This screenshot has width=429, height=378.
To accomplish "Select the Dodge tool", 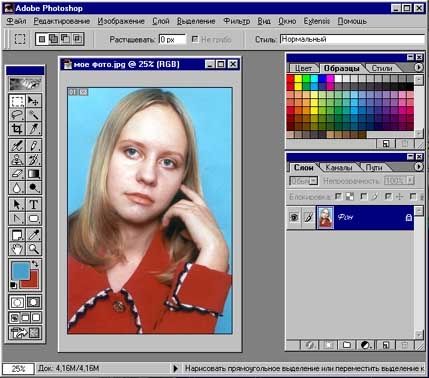I will [33, 188].
